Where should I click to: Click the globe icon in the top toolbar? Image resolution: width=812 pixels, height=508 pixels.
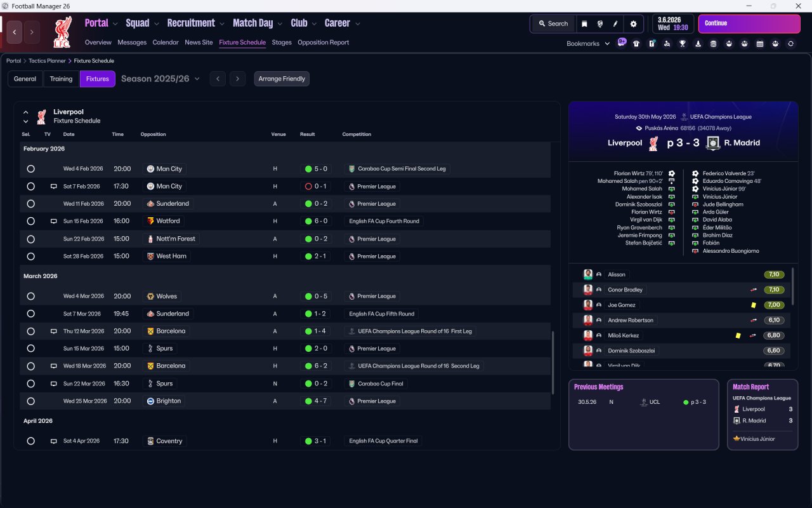599,23
